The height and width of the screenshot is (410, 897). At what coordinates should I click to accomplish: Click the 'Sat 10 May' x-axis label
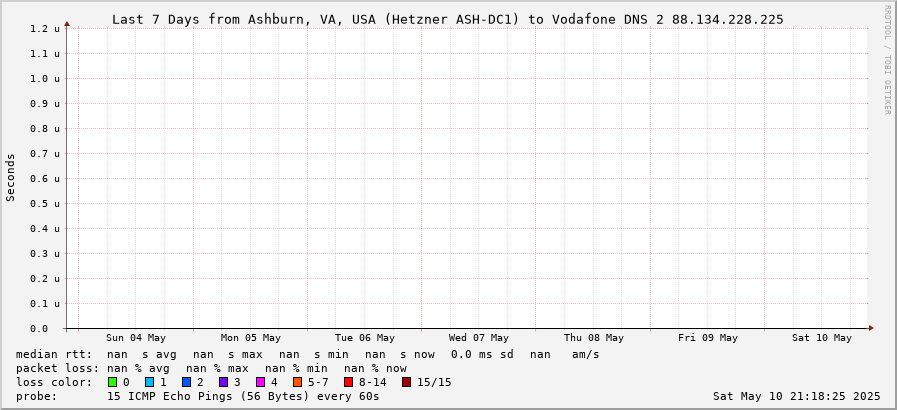pos(822,338)
